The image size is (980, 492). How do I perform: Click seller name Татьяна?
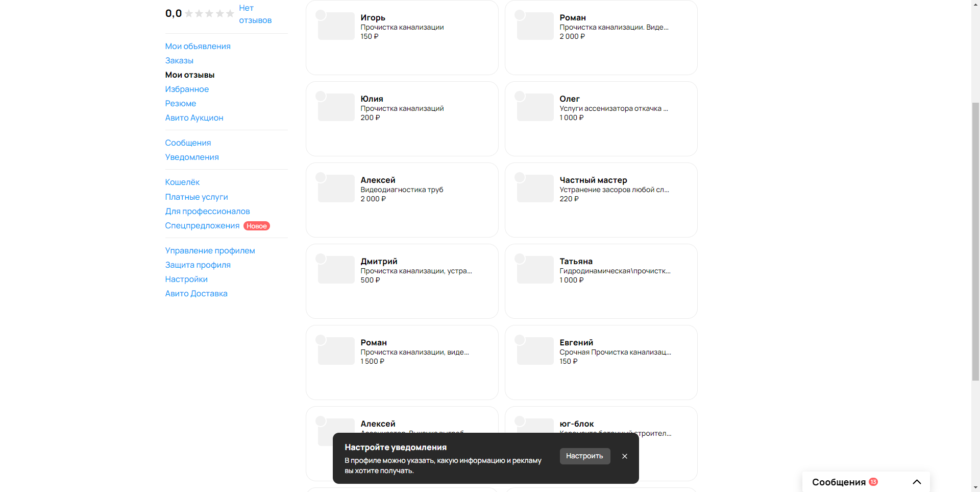coord(576,262)
